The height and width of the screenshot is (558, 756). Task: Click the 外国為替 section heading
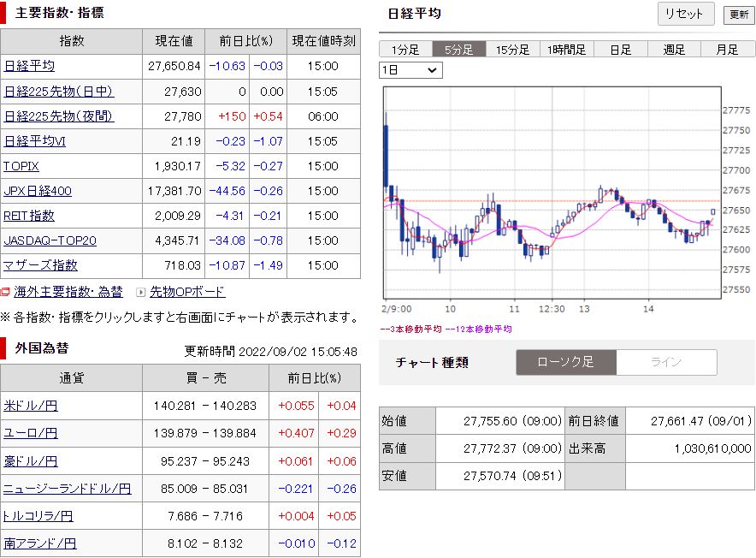click(x=42, y=348)
